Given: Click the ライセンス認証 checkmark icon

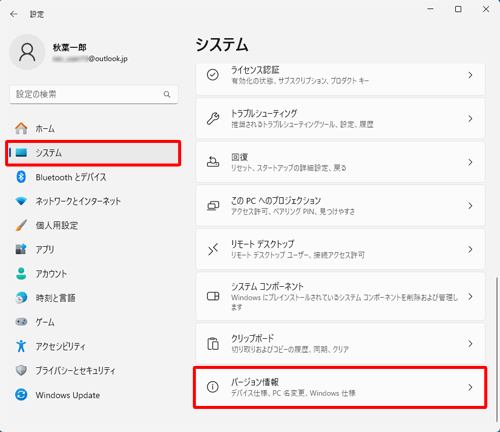Looking at the screenshot, I should point(213,75).
